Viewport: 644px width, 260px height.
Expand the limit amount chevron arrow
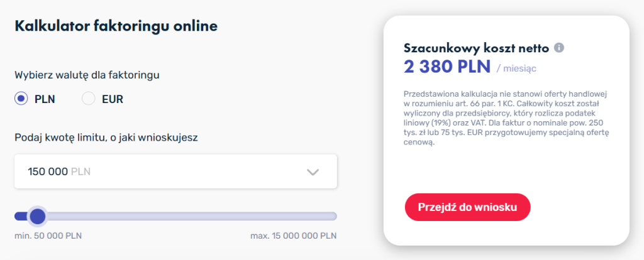tap(313, 172)
